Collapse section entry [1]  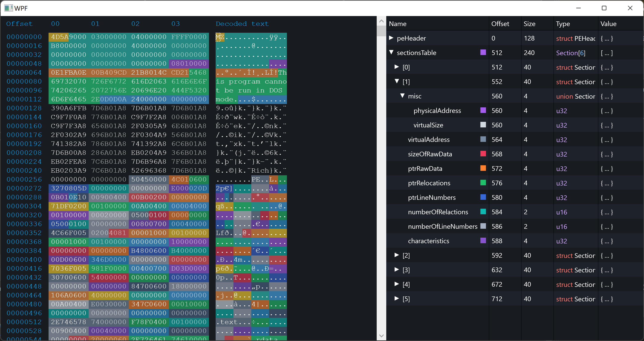(x=397, y=82)
